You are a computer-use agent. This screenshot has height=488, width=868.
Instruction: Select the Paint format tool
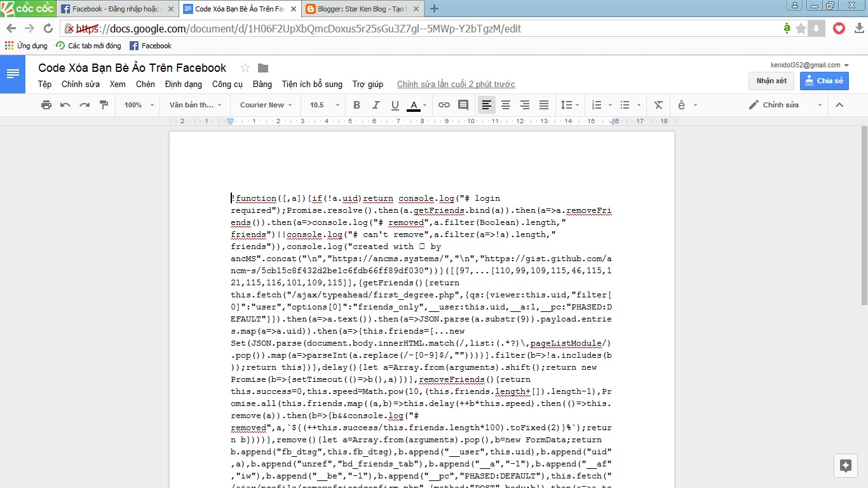[x=104, y=105]
